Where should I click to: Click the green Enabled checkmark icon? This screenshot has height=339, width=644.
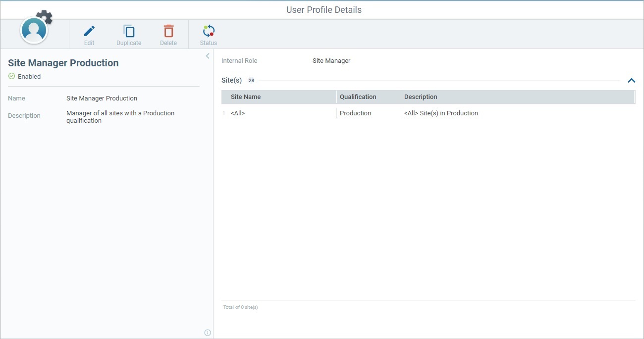tap(11, 76)
